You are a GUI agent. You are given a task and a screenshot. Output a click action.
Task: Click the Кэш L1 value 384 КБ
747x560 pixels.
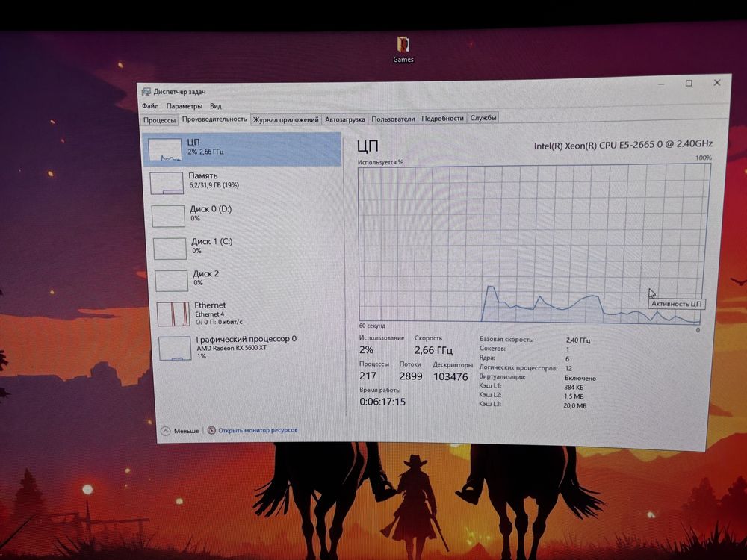(x=574, y=387)
